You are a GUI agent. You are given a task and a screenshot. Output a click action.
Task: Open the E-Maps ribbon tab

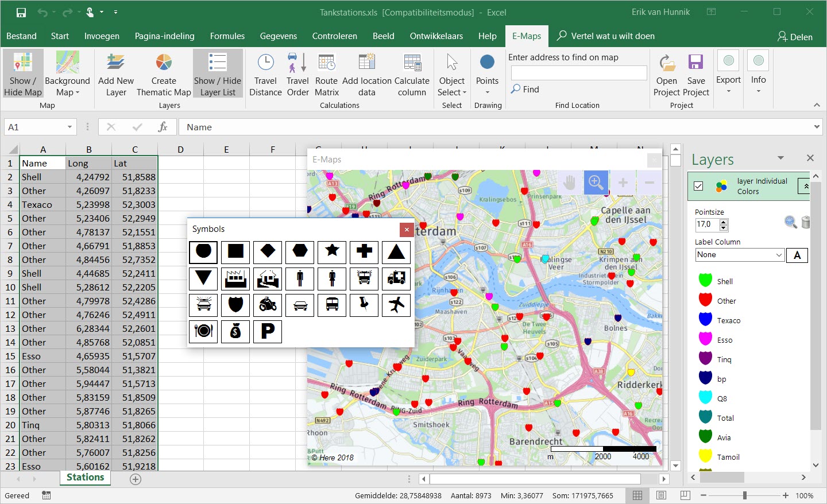tap(527, 36)
